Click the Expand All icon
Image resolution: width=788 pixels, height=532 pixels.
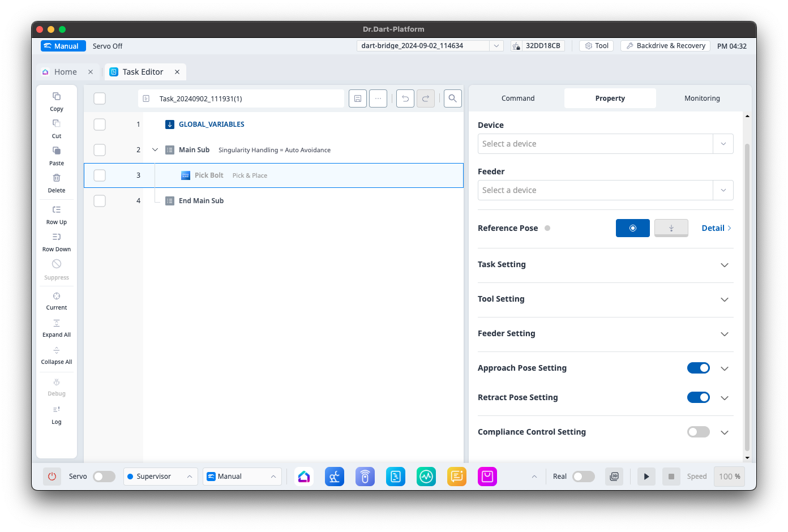coord(57,324)
